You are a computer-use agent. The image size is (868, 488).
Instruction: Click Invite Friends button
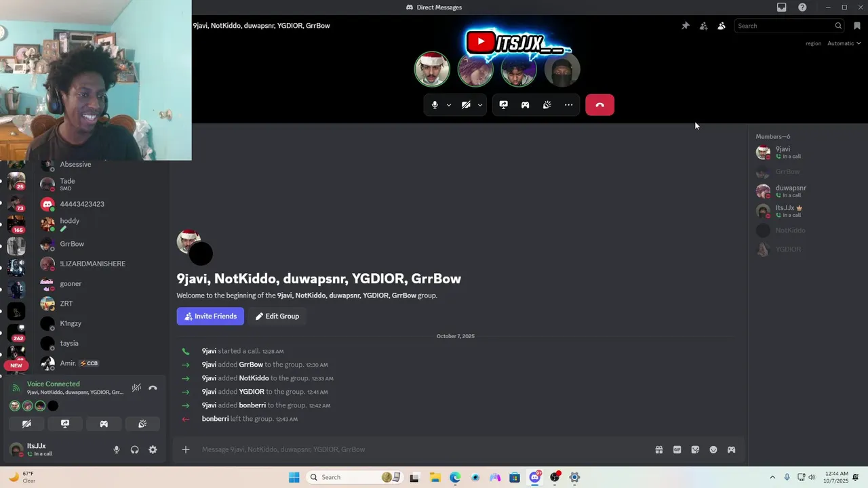210,317
